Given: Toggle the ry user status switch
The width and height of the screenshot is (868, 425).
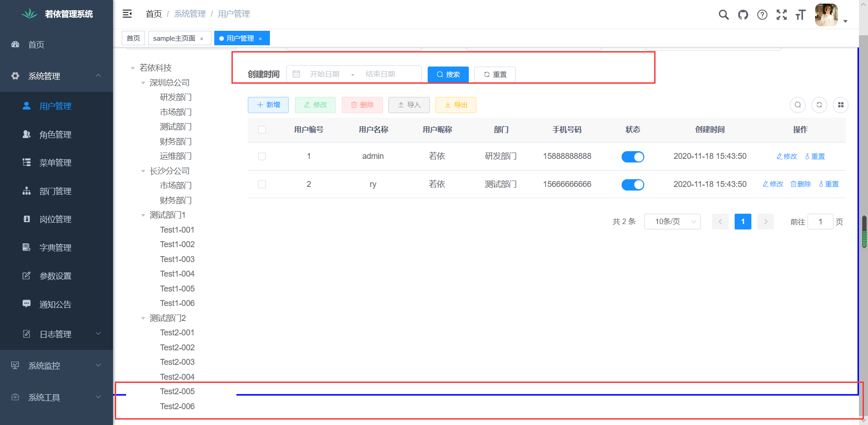Looking at the screenshot, I should pos(633,185).
